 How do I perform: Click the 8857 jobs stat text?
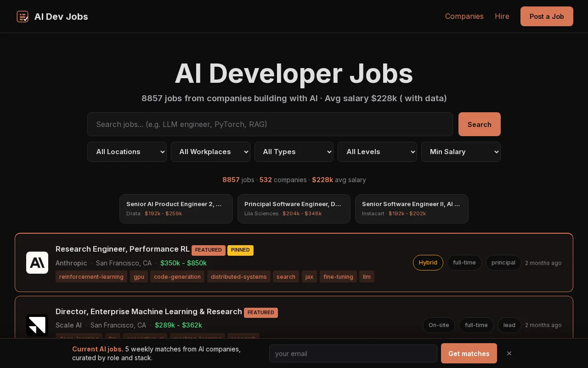(x=238, y=180)
